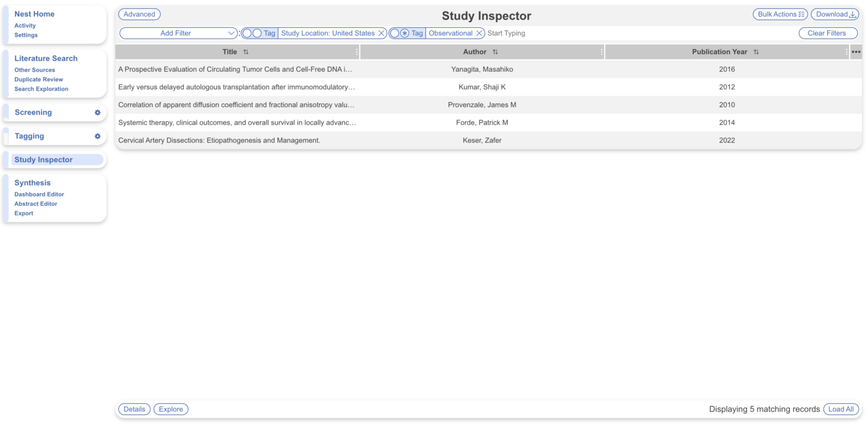
Task: Toggle the starred circle on Observational filter
Action: (x=403, y=33)
